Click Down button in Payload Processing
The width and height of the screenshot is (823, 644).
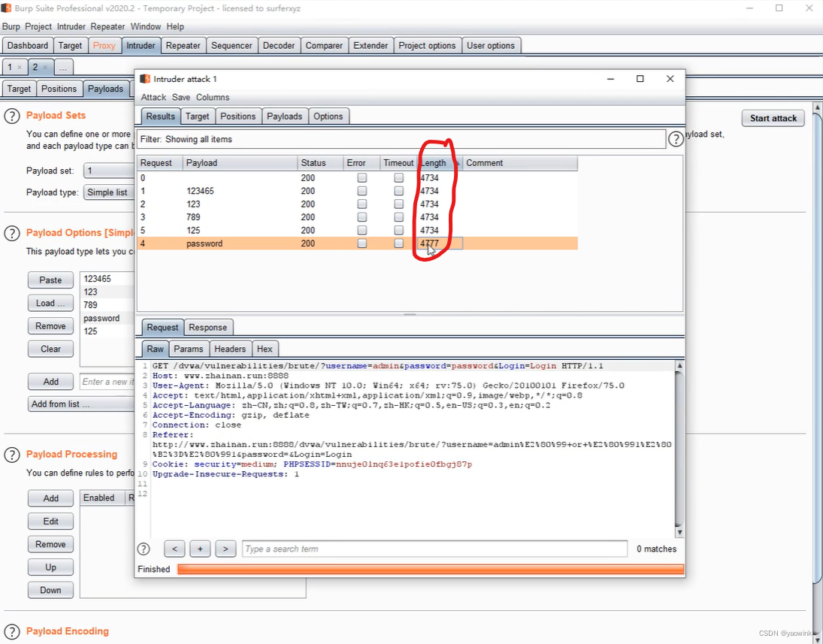point(50,591)
